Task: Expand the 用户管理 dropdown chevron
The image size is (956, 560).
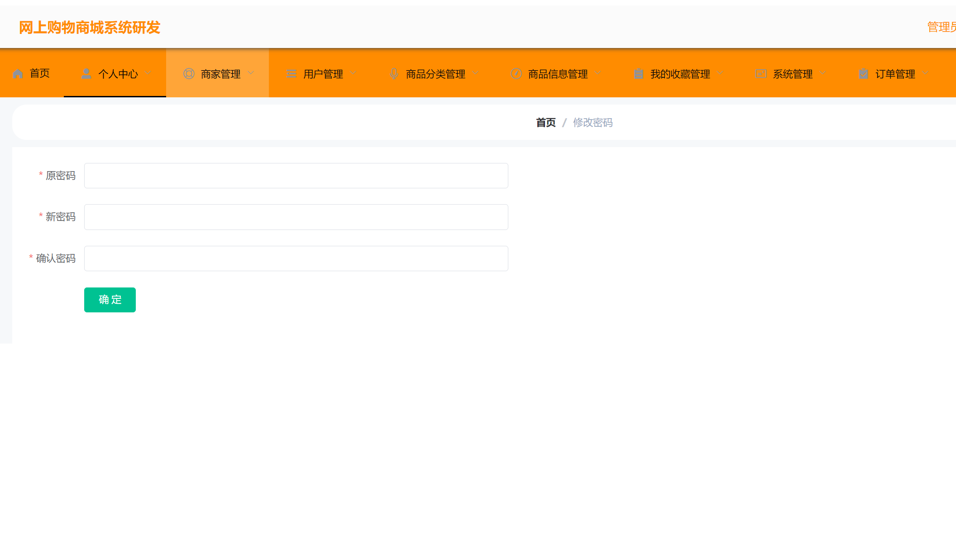Action: pos(354,73)
